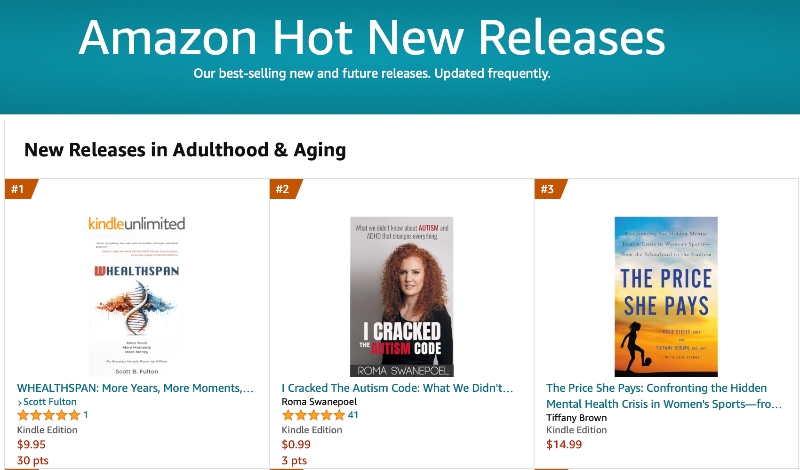Open the I Cracked The Autism Code title link
800x470 pixels.
pos(397,388)
